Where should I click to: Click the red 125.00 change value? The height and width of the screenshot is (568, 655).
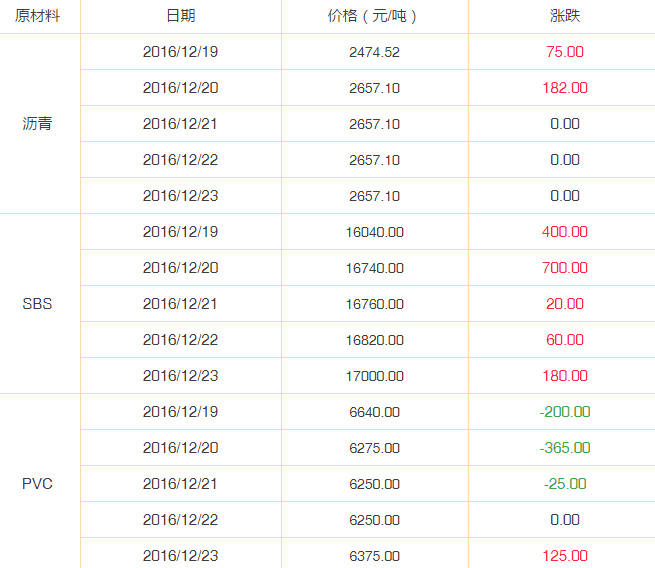tap(565, 556)
